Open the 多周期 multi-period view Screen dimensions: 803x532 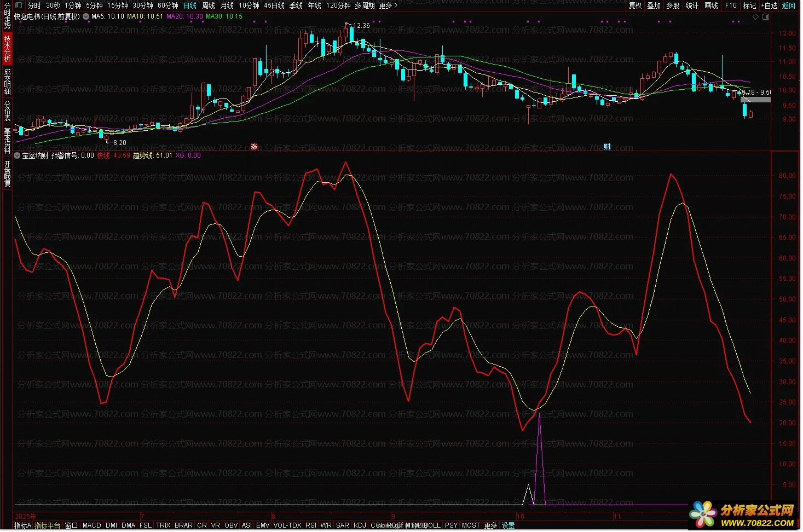365,5
